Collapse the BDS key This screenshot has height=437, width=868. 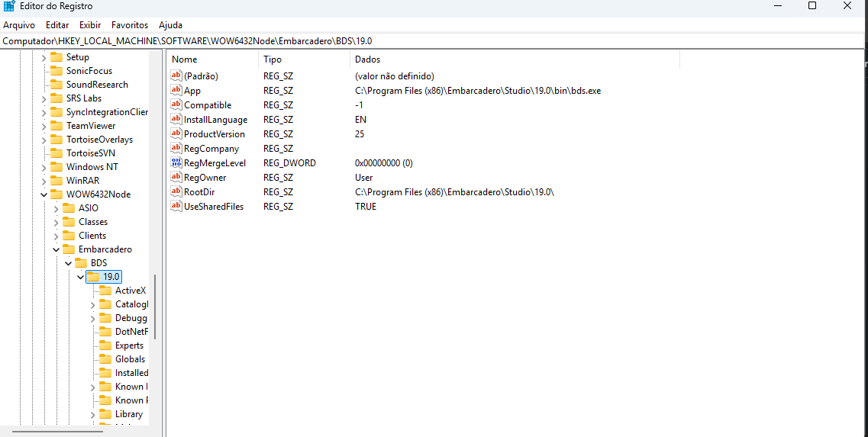pyautogui.click(x=68, y=263)
